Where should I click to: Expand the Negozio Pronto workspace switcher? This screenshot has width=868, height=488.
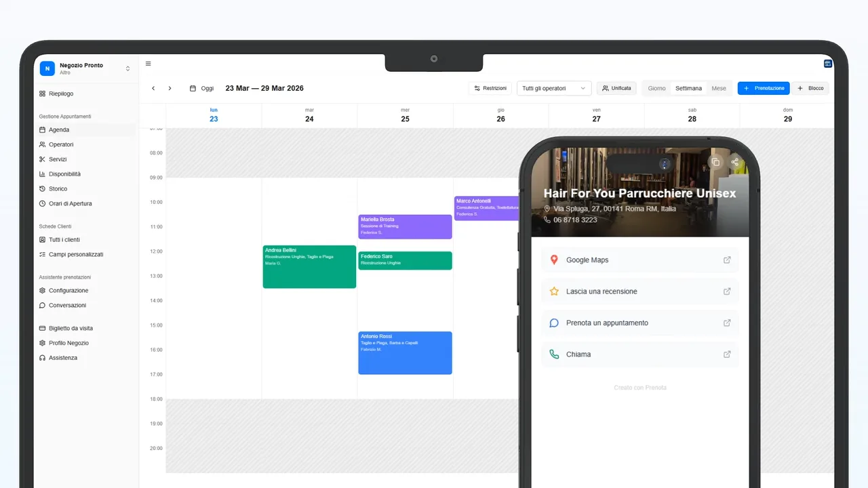click(x=127, y=68)
